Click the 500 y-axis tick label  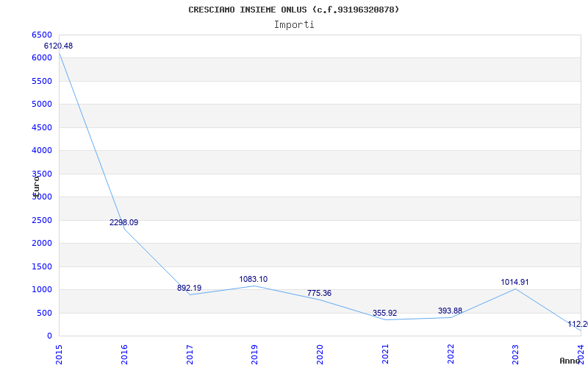tap(44, 314)
